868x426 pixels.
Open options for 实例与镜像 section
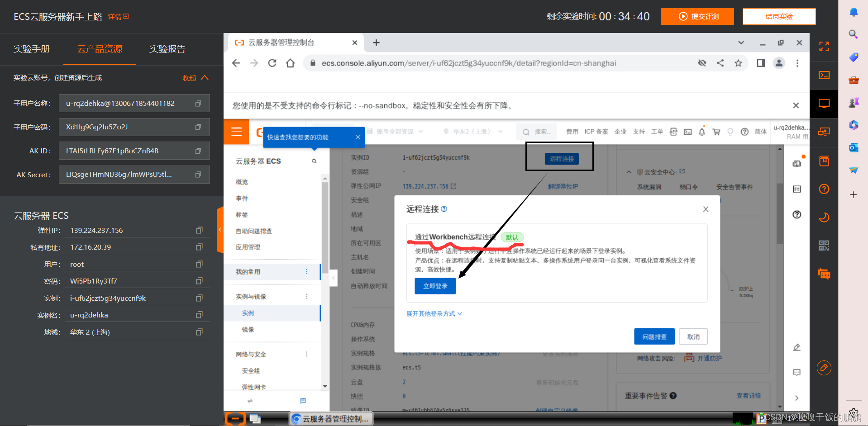tap(306, 296)
